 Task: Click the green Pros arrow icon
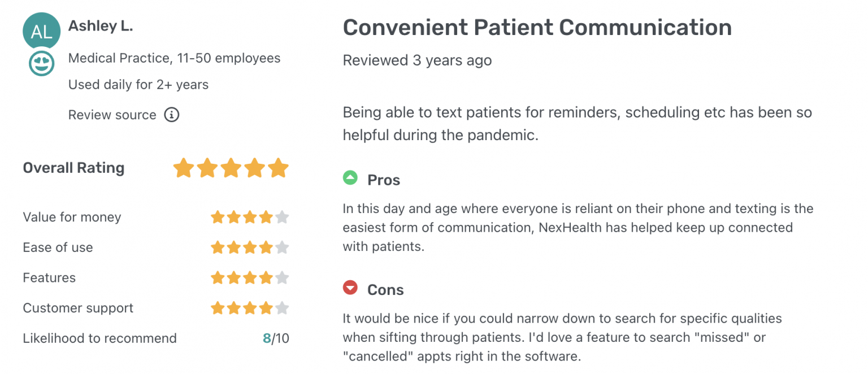click(350, 179)
